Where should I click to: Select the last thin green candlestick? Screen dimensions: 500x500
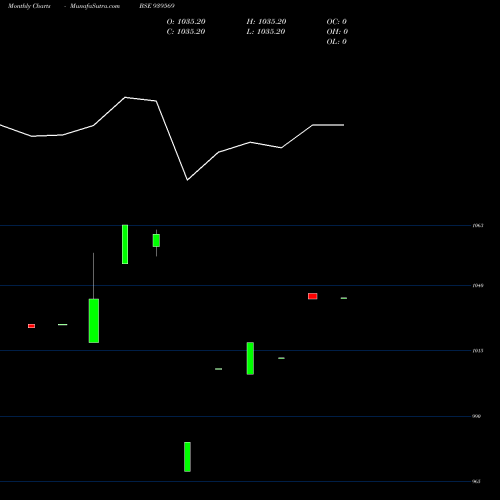(344, 298)
